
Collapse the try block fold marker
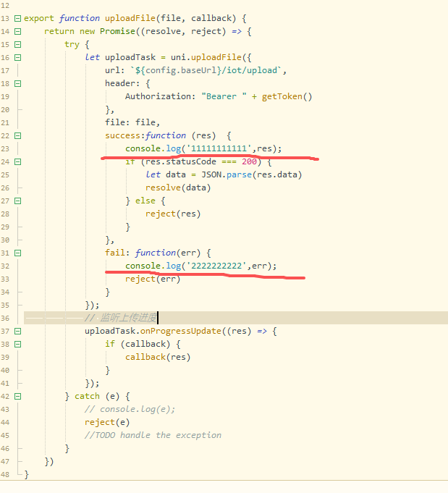click(18, 44)
